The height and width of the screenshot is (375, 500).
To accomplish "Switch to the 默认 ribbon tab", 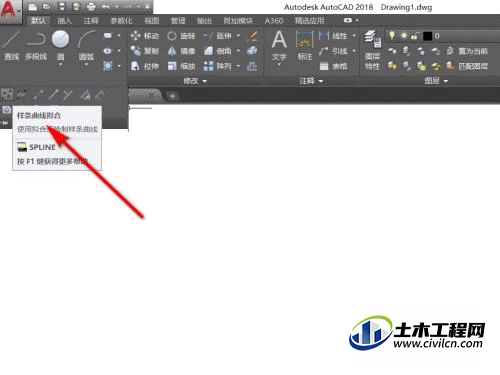I will 38,21.
